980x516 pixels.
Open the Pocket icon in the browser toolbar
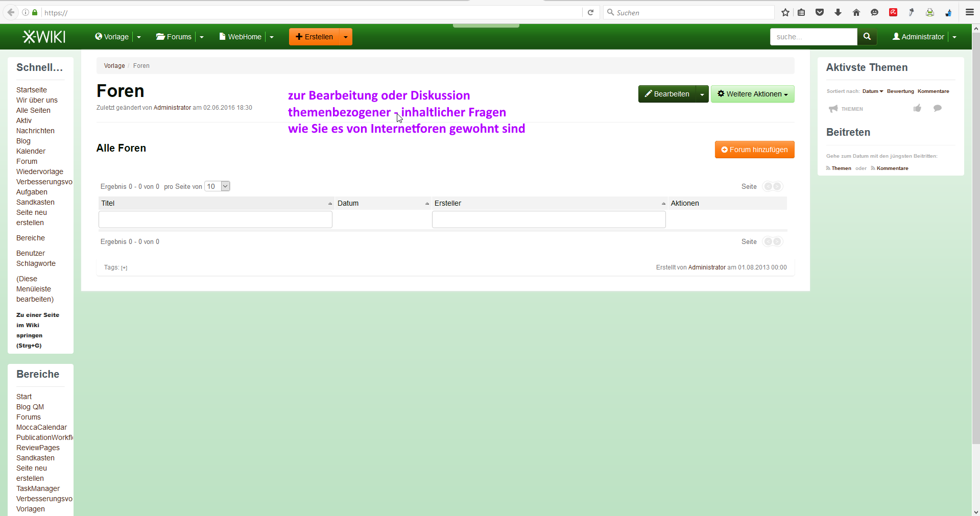pyautogui.click(x=820, y=13)
